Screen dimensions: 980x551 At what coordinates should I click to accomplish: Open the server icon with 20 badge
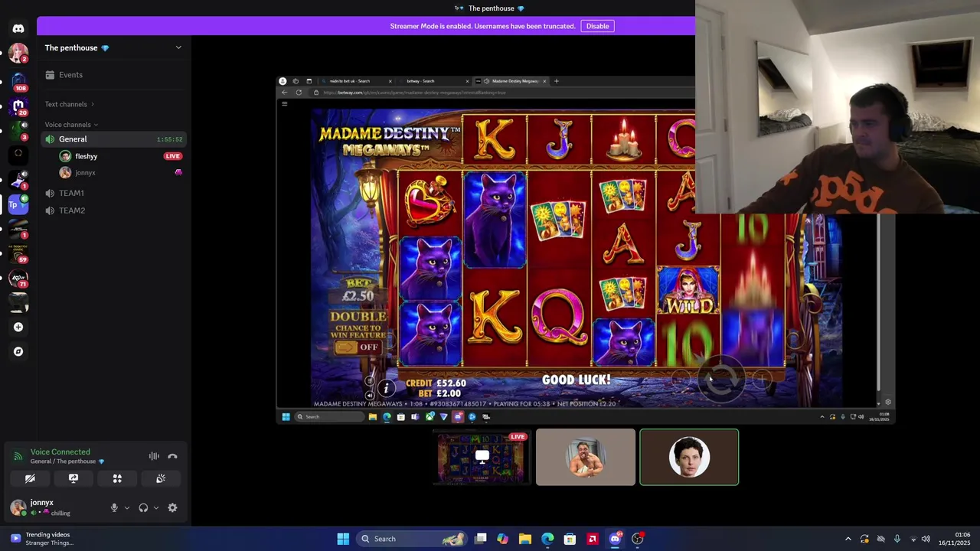pyautogui.click(x=18, y=106)
